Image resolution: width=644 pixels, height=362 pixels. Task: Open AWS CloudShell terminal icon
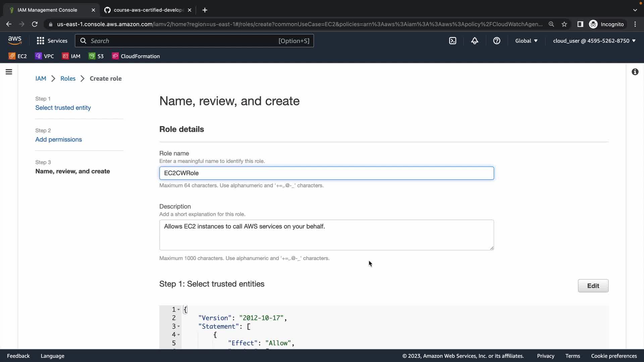[452, 41]
